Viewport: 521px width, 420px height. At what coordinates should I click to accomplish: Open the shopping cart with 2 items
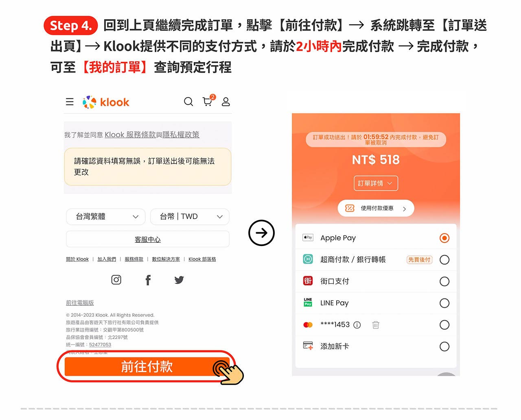coord(208,100)
